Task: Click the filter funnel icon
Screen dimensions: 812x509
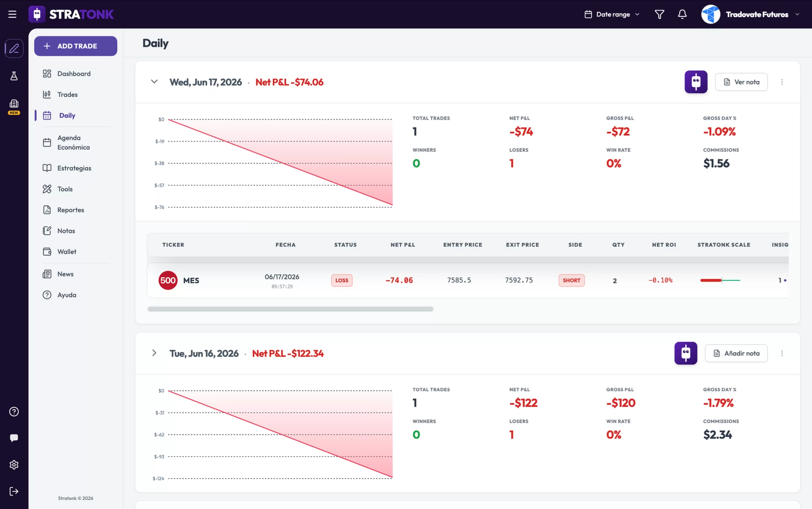Action: 659,14
